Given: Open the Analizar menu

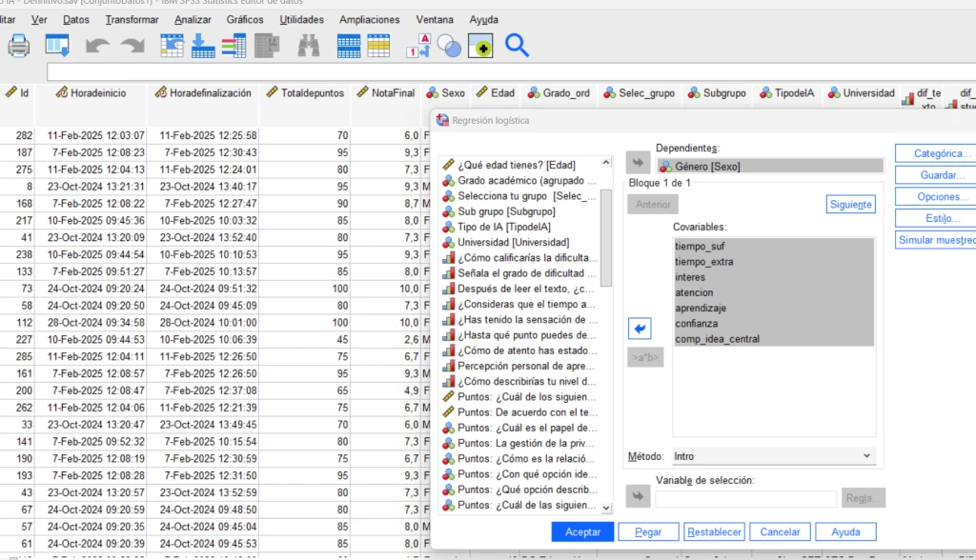Looking at the screenshot, I should [x=193, y=19].
